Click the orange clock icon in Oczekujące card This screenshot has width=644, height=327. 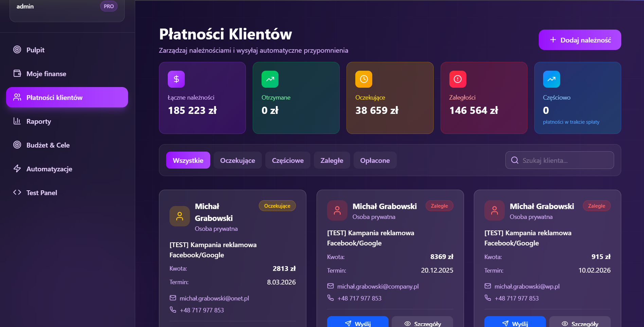point(363,79)
